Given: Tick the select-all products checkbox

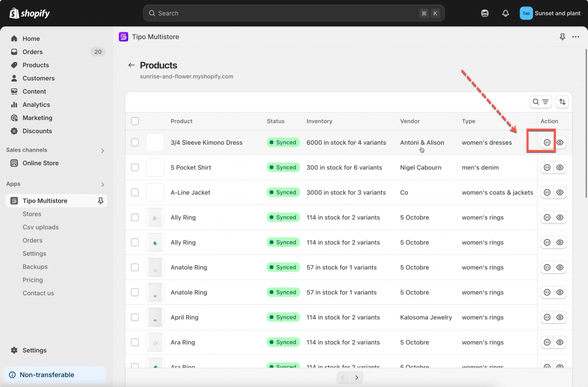Looking at the screenshot, I should click(x=135, y=121).
